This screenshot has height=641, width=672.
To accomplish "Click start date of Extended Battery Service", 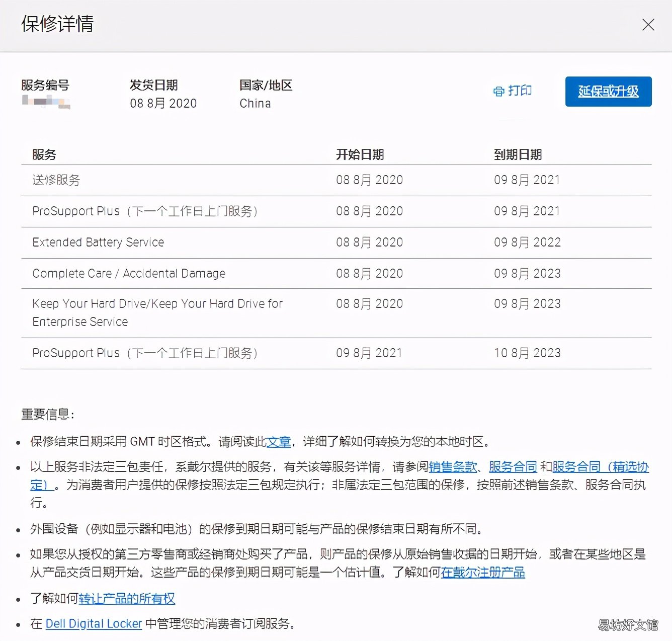I will point(370,243).
